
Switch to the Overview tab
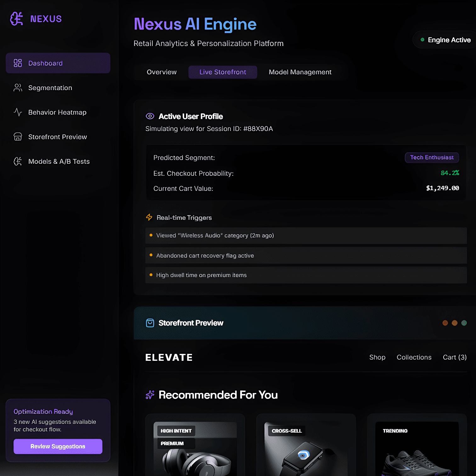161,72
